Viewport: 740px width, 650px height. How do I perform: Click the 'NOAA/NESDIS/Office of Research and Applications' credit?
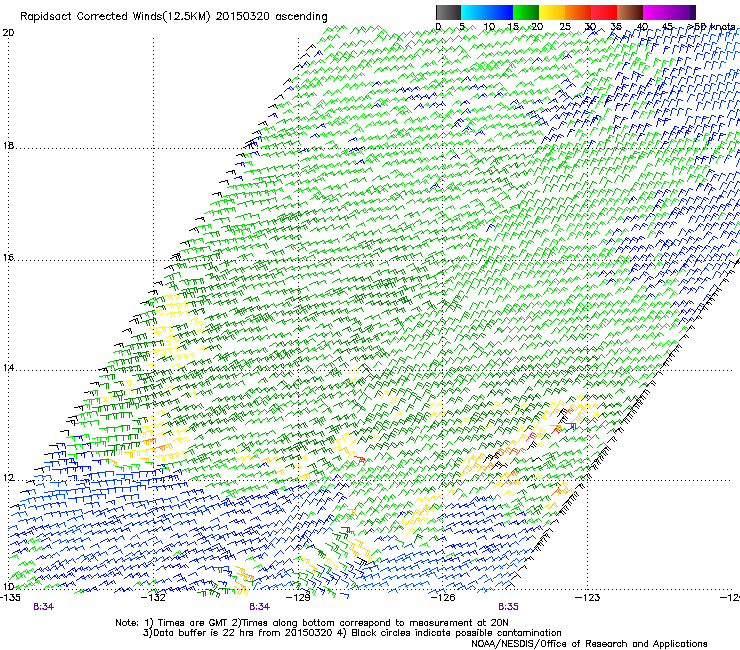(x=589, y=644)
